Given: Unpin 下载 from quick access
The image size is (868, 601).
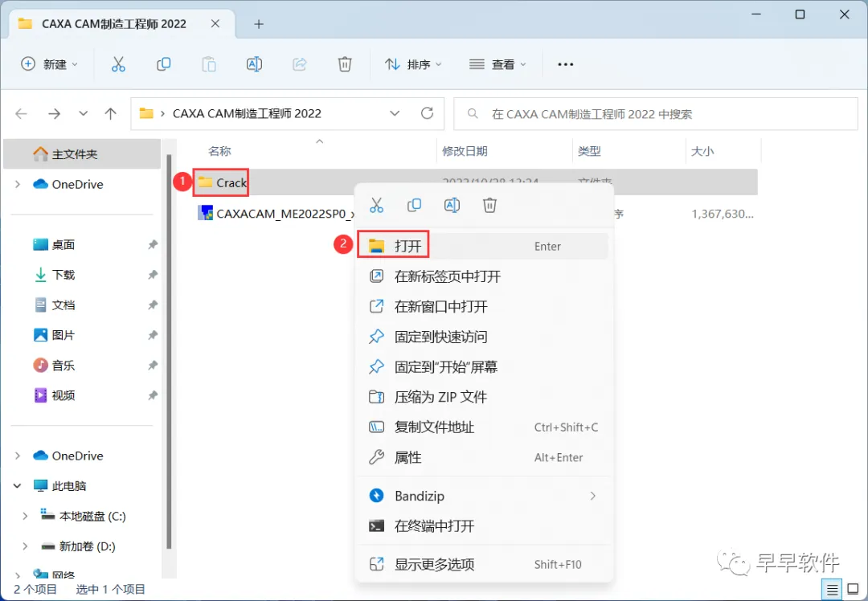Looking at the screenshot, I should 153,275.
